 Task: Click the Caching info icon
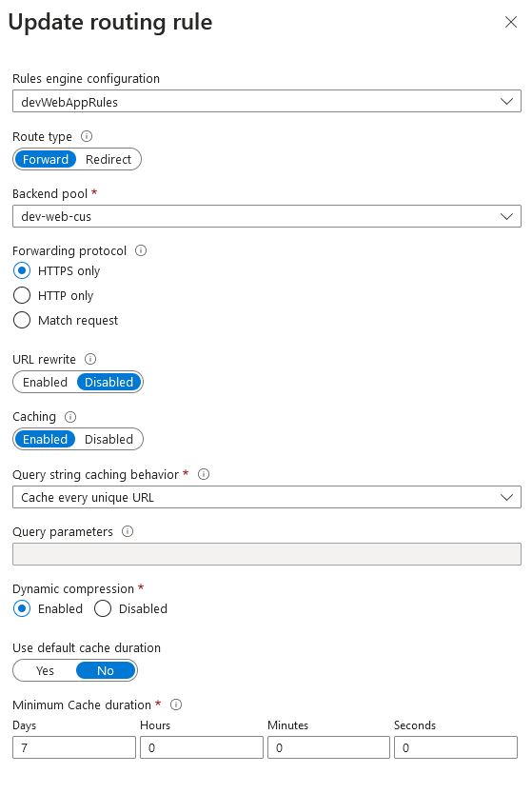pyautogui.click(x=70, y=417)
